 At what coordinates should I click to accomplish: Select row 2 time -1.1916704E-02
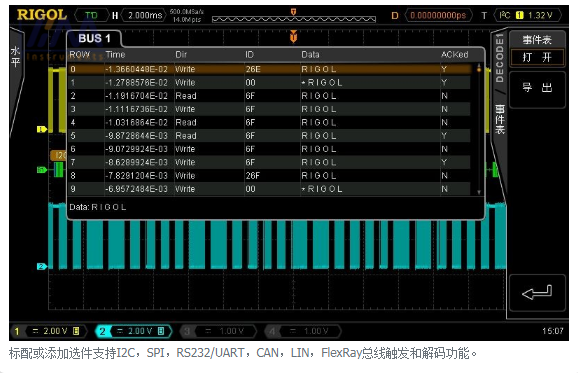136,96
